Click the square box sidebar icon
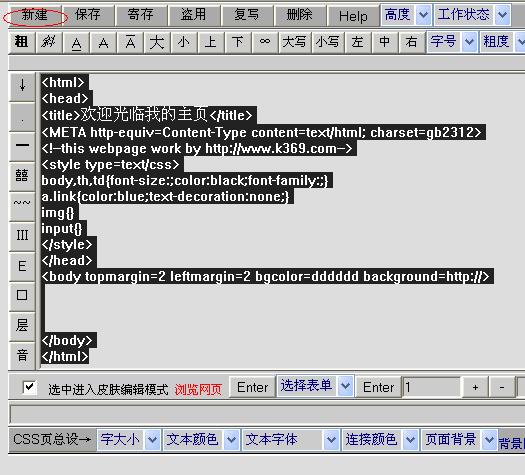Image resolution: width=525 pixels, height=475 pixels. click(x=22, y=296)
